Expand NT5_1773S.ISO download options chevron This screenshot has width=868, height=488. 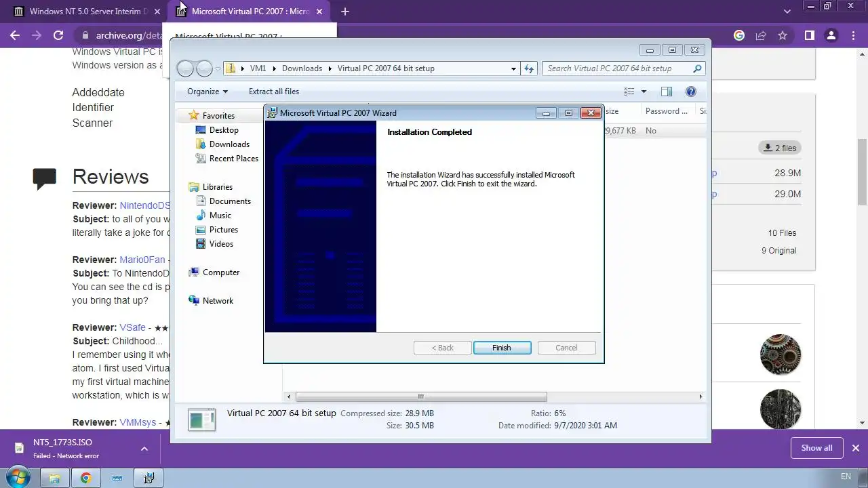pyautogui.click(x=144, y=449)
